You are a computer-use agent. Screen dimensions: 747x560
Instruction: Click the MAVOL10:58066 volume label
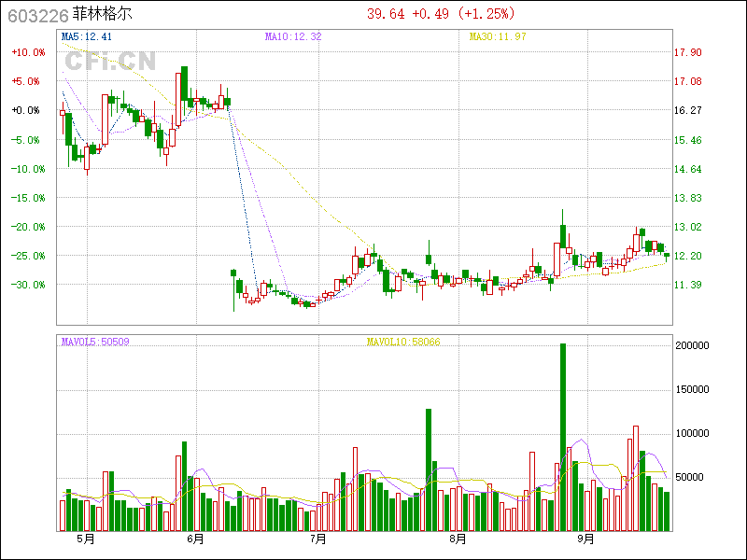tap(403, 342)
